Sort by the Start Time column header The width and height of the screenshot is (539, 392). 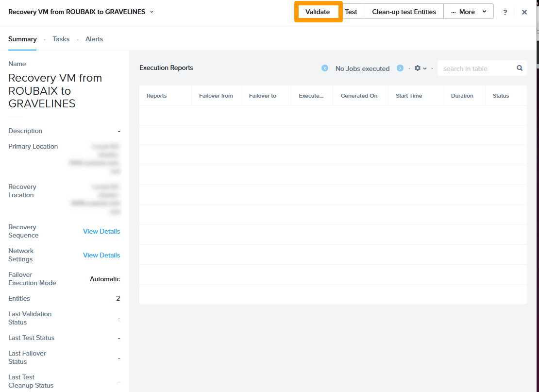[409, 96]
